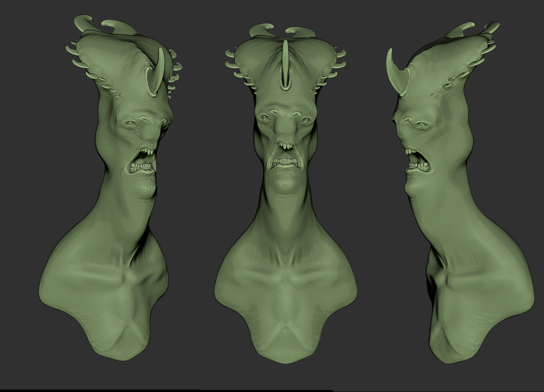Click the shoulder of the right profile bust
The image size is (544, 392).
[496, 262]
